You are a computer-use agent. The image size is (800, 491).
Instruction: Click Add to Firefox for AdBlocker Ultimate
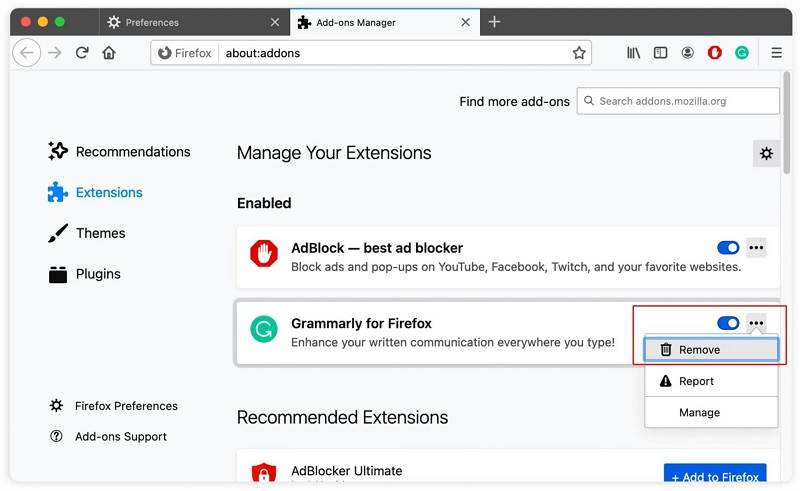715,473
